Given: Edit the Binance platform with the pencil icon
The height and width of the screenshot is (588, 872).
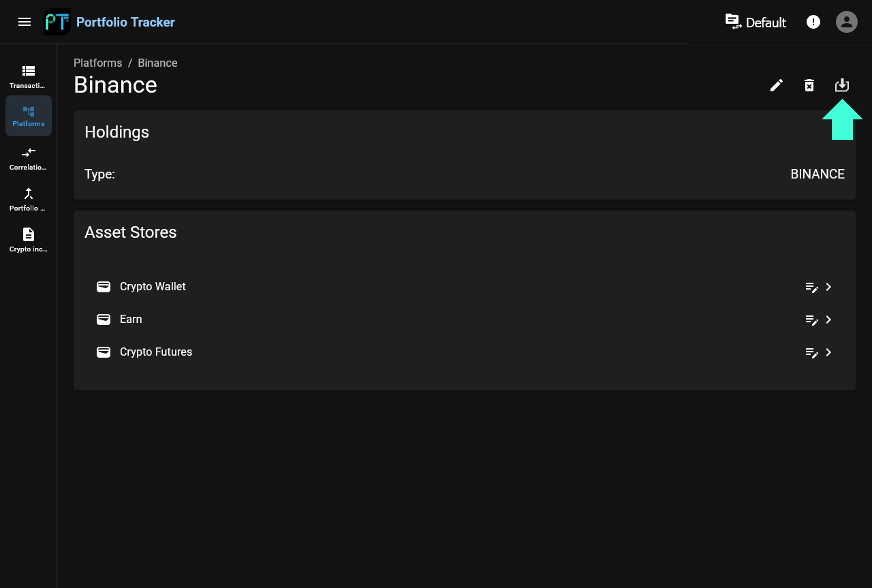Looking at the screenshot, I should coord(776,85).
